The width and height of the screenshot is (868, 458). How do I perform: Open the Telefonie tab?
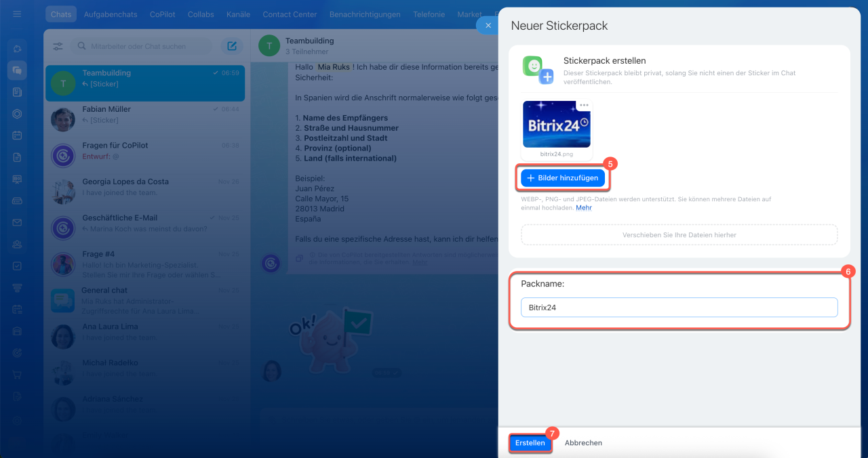pyautogui.click(x=429, y=14)
